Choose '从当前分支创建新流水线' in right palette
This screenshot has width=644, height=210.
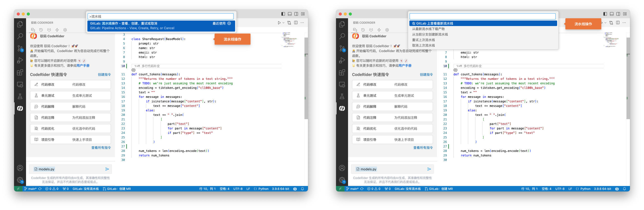tap(483, 34)
